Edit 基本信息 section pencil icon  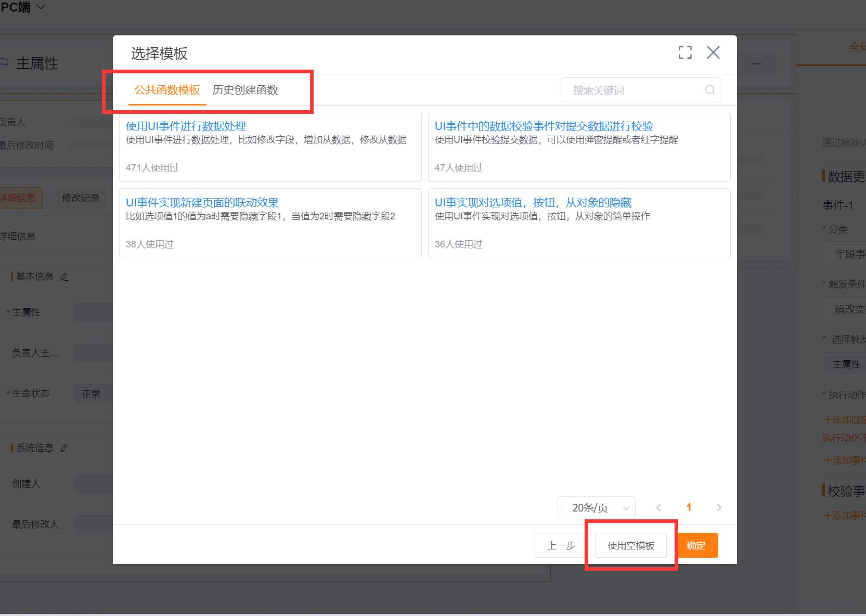[x=64, y=277]
